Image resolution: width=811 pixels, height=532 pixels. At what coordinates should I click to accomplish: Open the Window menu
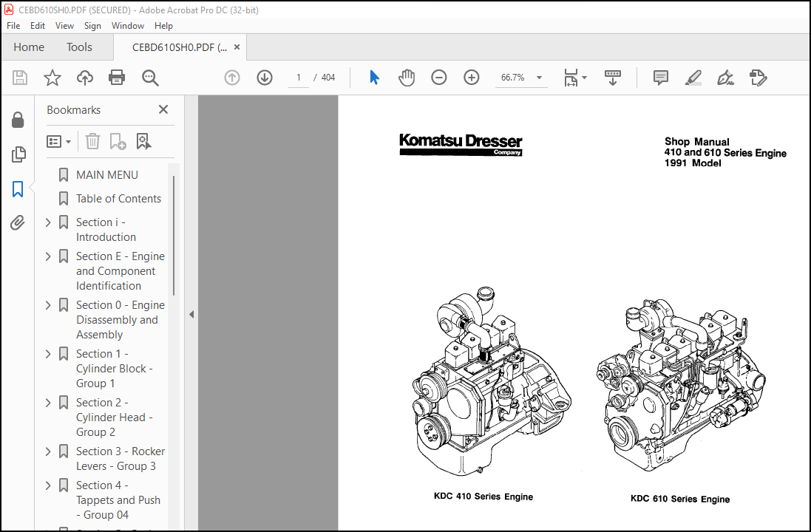pyautogui.click(x=128, y=25)
